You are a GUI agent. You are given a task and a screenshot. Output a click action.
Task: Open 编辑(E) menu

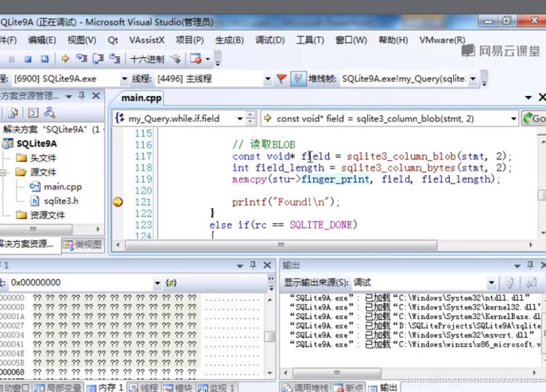point(42,40)
